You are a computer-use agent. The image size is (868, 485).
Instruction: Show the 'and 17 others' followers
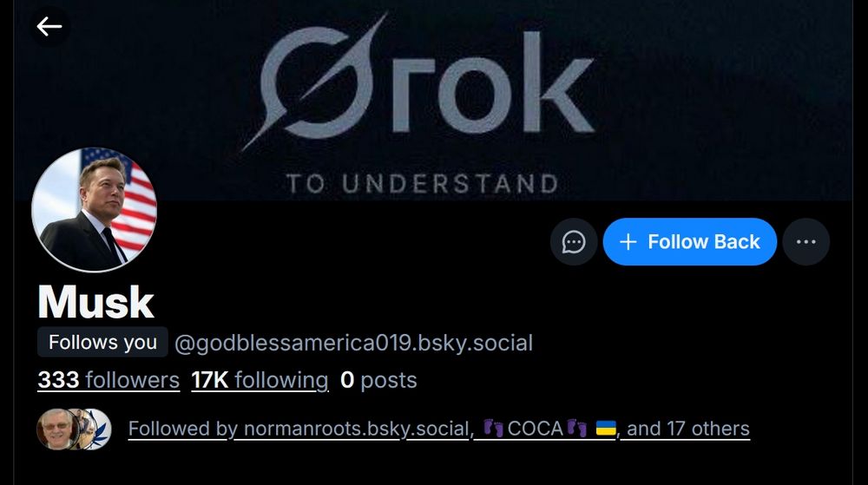(688, 429)
